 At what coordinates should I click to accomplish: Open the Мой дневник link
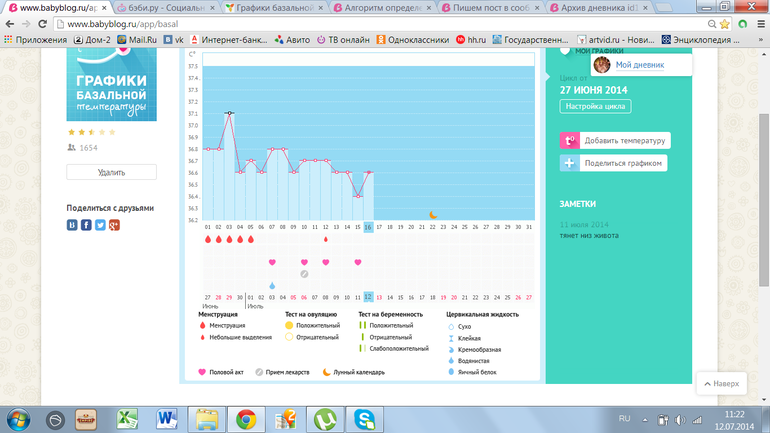(x=639, y=64)
